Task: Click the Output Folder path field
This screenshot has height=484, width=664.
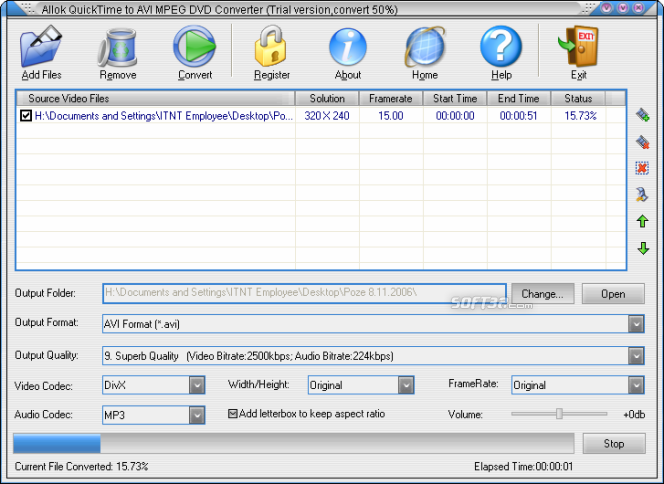Action: click(304, 293)
